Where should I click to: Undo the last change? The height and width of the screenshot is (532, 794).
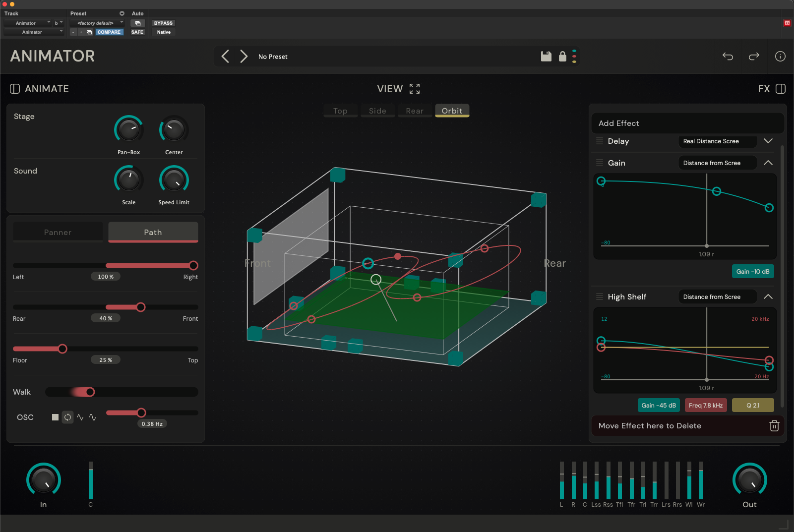(x=728, y=57)
